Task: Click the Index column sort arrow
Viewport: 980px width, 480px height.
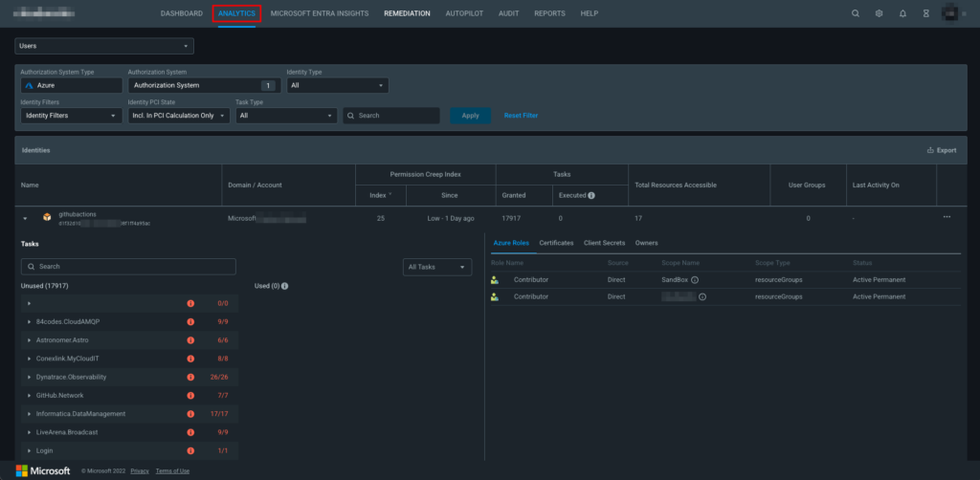Action: tap(390, 195)
